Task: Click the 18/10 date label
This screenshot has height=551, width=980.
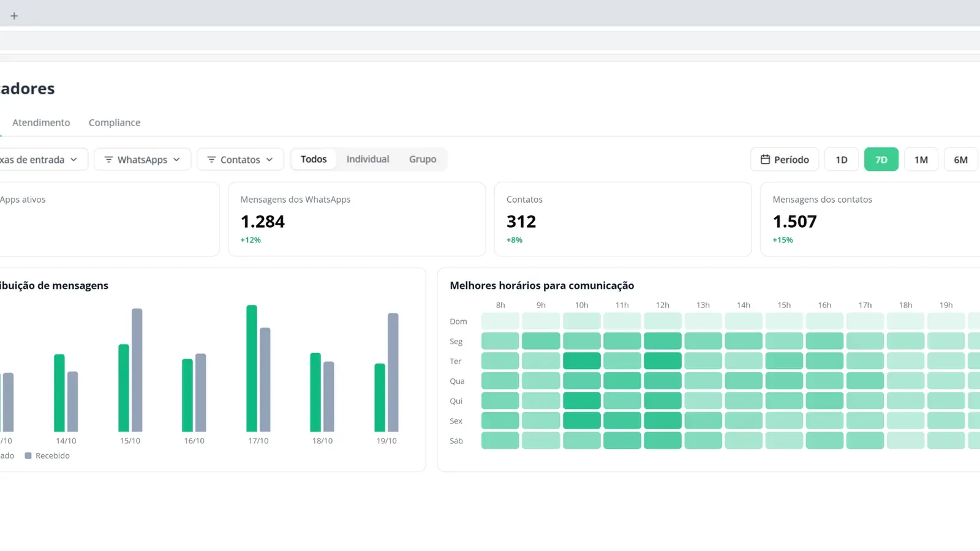Action: [322, 441]
